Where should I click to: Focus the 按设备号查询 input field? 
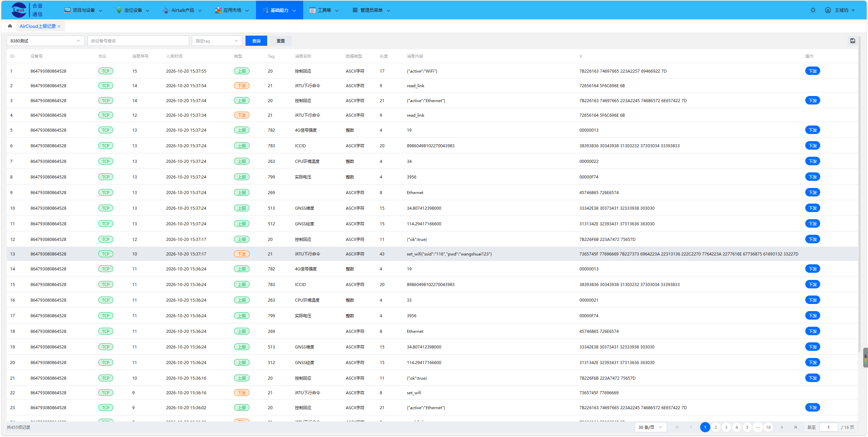pyautogui.click(x=138, y=41)
